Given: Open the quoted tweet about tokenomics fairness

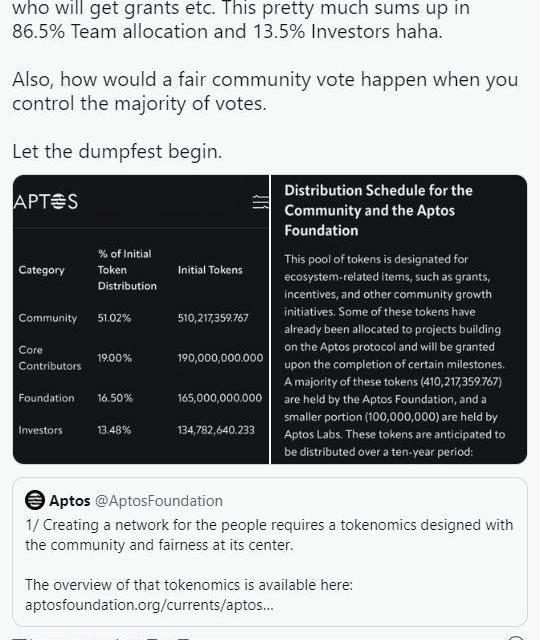Looking at the screenshot, I should point(270,552).
